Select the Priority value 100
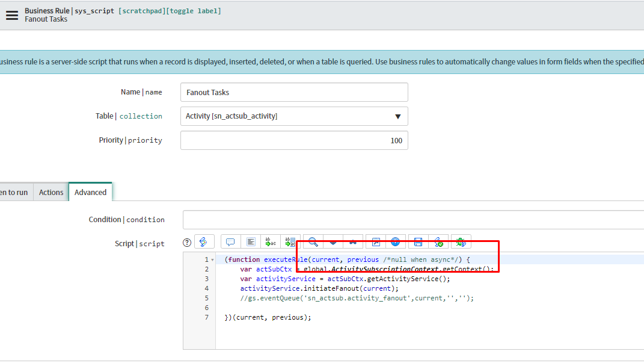Screen dimensions: 644x363 click(398, 140)
